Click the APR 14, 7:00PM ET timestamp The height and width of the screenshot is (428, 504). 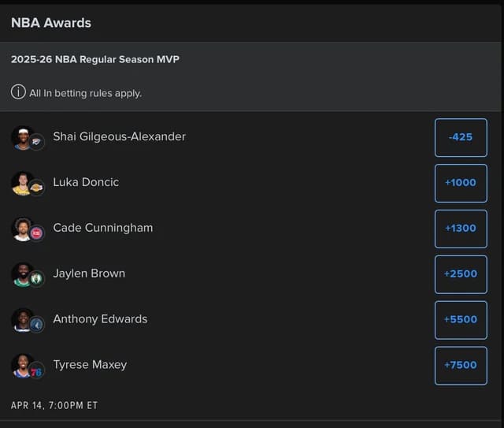54,405
